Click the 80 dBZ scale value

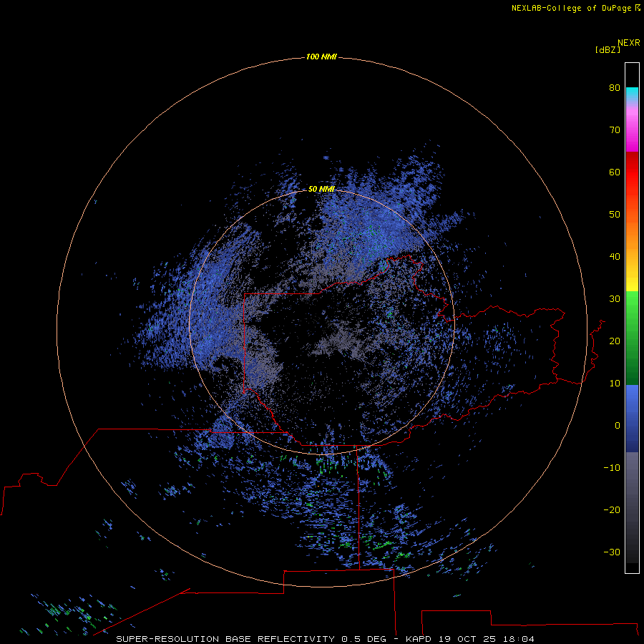click(x=615, y=87)
